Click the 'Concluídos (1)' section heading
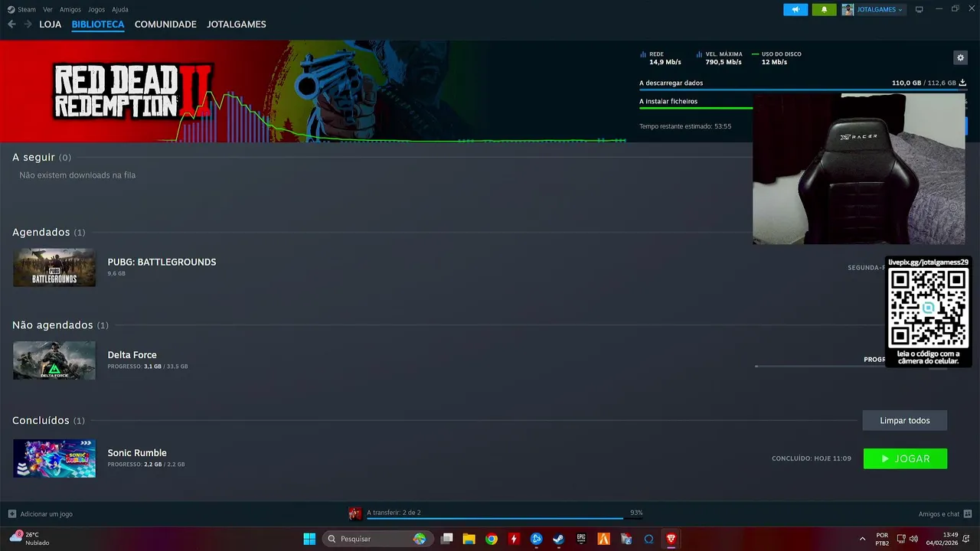The height and width of the screenshot is (551, 980). point(48,420)
